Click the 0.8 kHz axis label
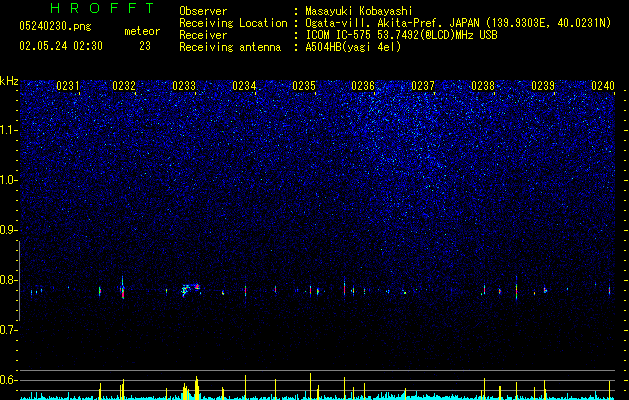This screenshot has width=629, height=400. pos(9,280)
